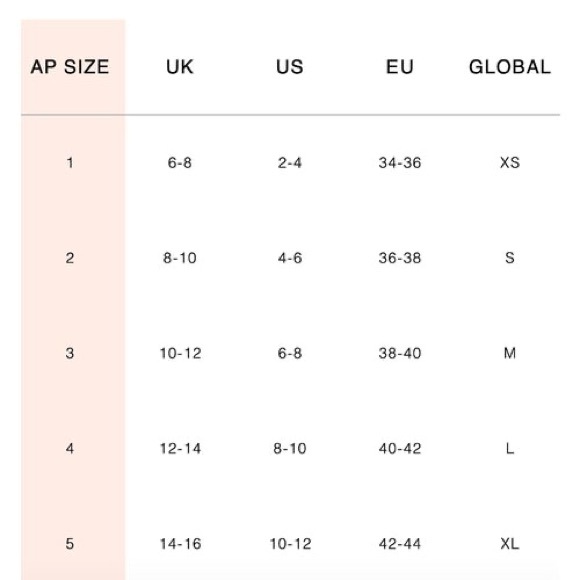This screenshot has width=580, height=580.
Task: Click the XL global size
Action: [x=510, y=544]
